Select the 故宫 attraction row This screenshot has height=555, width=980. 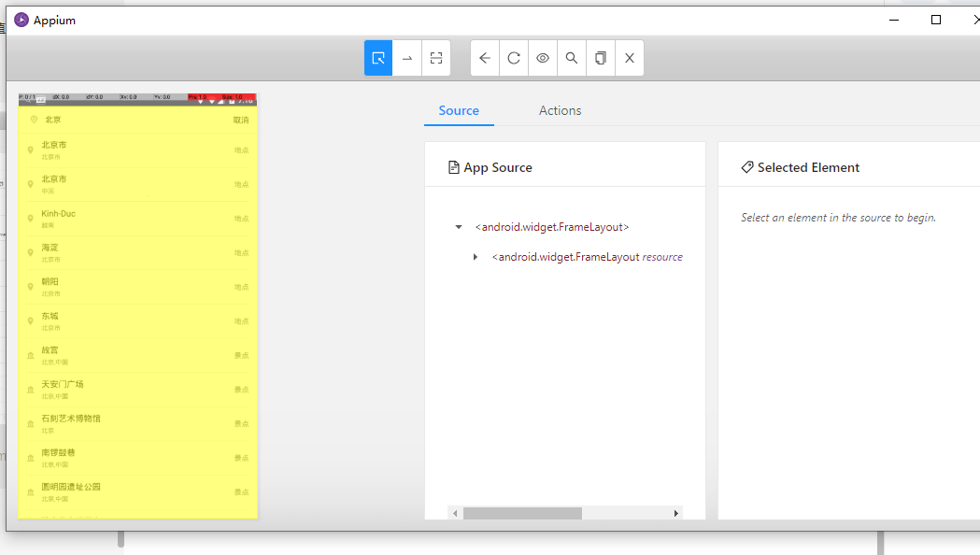coord(137,355)
